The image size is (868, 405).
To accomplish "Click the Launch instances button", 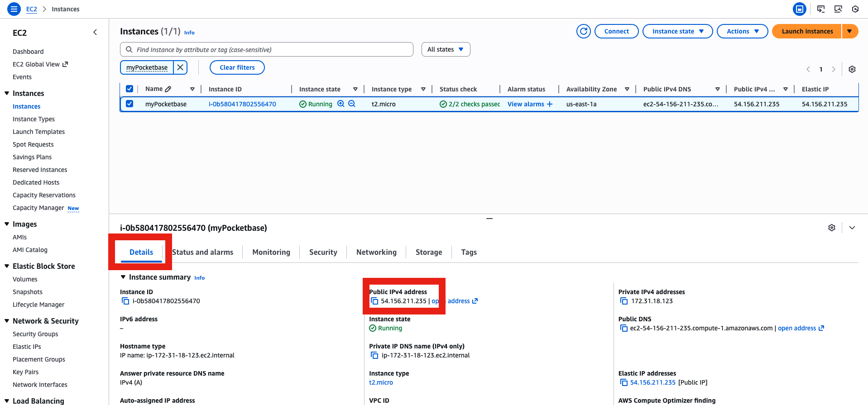I will tap(807, 31).
